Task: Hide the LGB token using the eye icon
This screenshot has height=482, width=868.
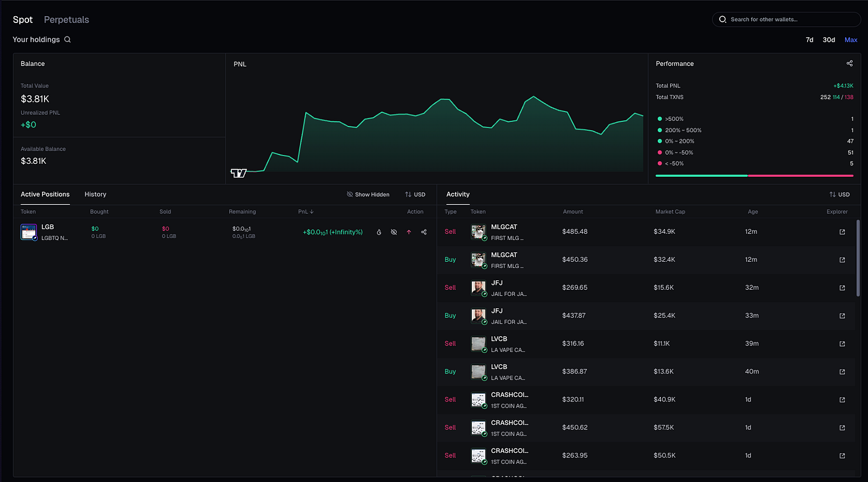Action: tap(394, 231)
